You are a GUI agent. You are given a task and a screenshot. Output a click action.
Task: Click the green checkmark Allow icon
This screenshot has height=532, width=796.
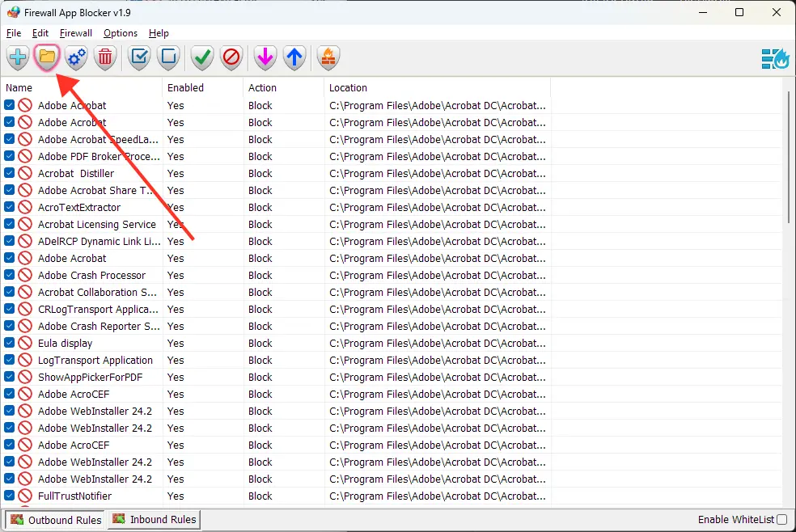coord(202,57)
